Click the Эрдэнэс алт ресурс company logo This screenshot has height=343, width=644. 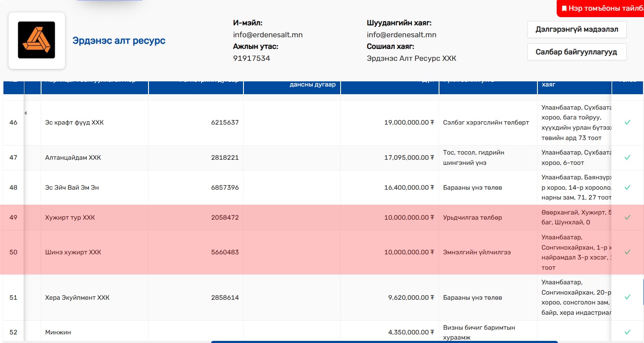(36, 40)
